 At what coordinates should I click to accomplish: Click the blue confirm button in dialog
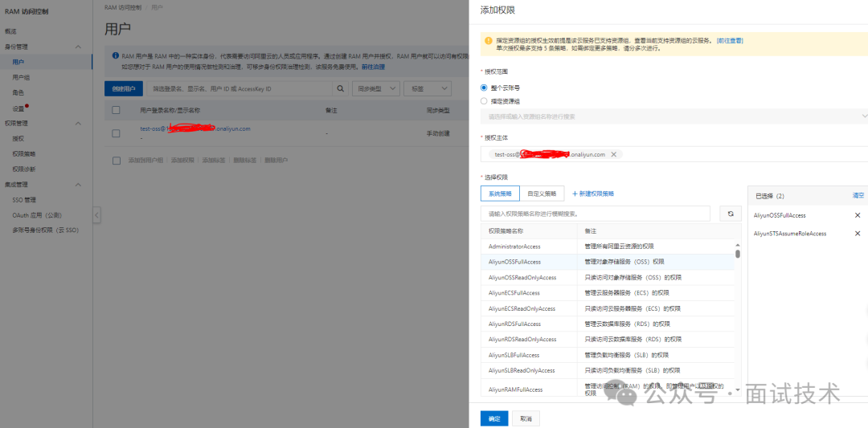click(x=494, y=418)
